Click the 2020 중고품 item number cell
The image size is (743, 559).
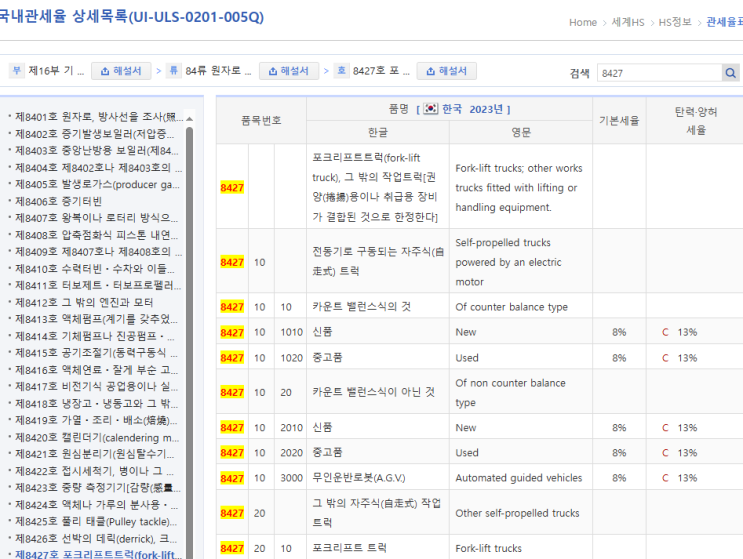pos(291,452)
